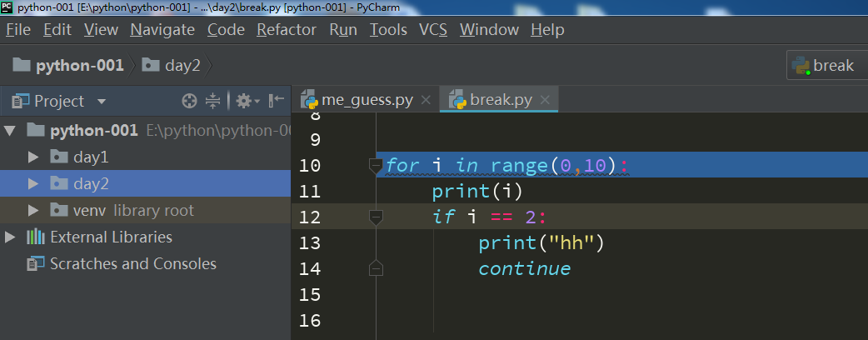Screen dimensions: 868x340
Task: Toggle the fold marker on the if statement line
Action: [x=376, y=217]
